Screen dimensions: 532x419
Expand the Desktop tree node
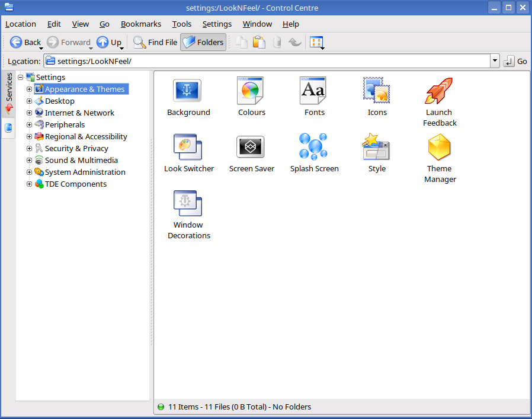tap(29, 101)
